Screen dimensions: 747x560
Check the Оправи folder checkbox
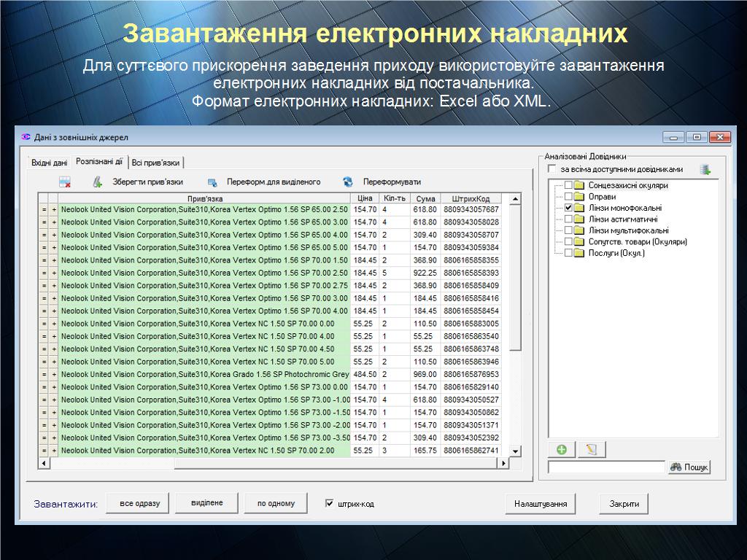pos(569,197)
